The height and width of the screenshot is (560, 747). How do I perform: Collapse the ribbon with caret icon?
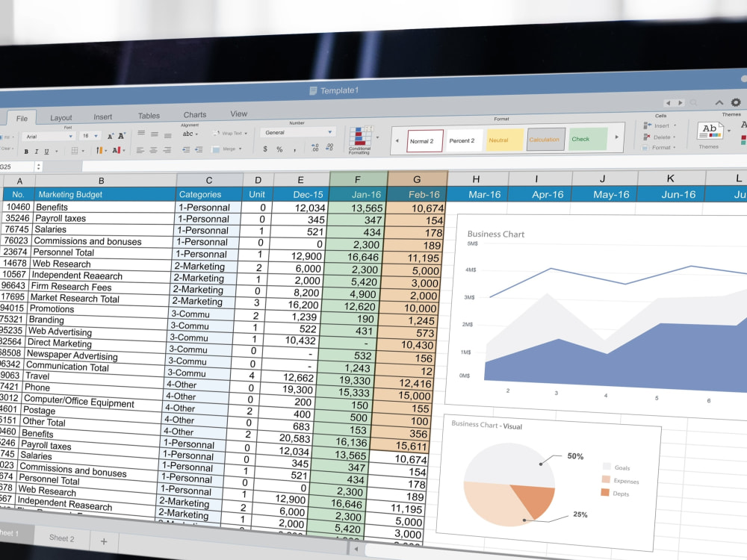pyautogui.click(x=719, y=102)
